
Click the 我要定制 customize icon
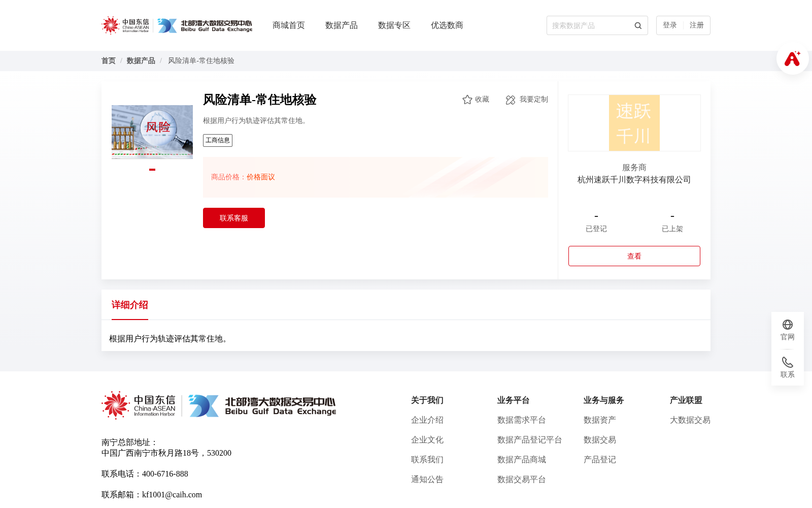(x=511, y=100)
